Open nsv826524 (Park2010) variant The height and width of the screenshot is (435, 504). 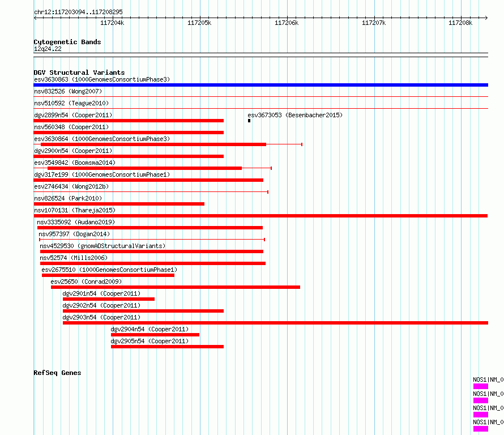click(x=68, y=198)
